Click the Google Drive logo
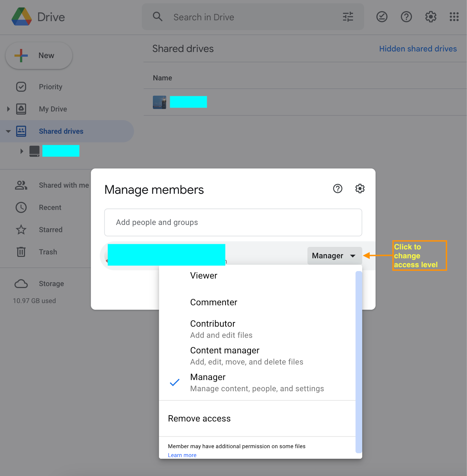467x476 pixels. (x=21, y=17)
